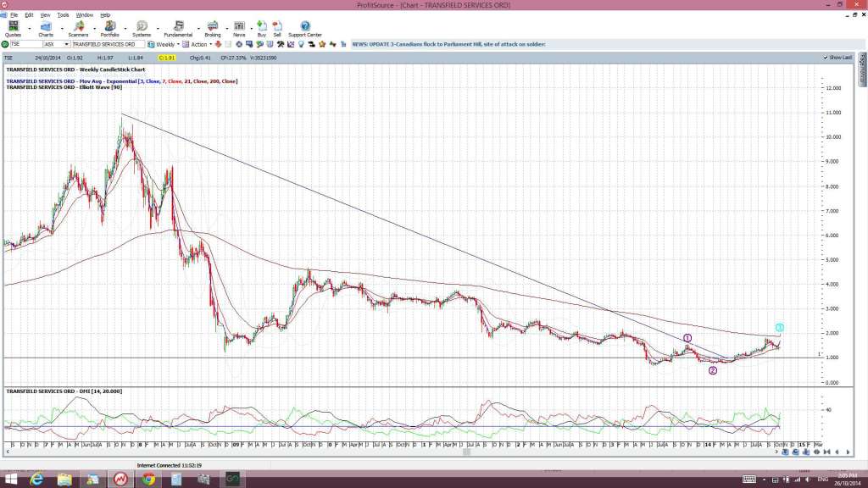Open the Tools menu
The image size is (868, 488).
pyautogui.click(x=63, y=15)
